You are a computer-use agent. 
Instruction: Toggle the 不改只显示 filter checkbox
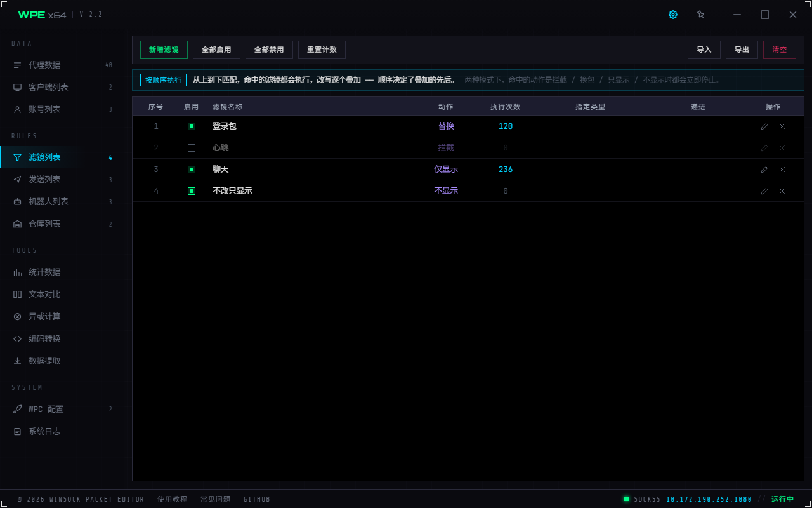pos(192,191)
